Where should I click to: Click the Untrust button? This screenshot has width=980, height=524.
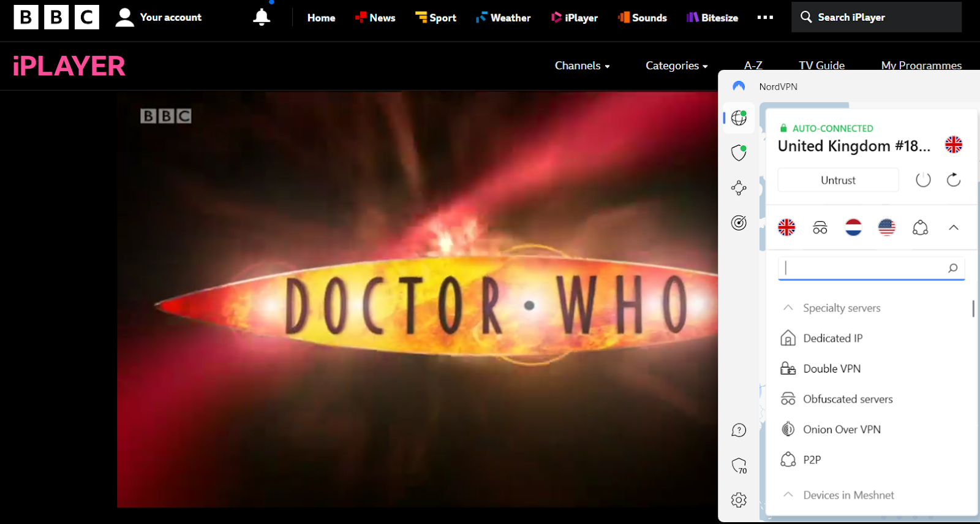click(838, 180)
